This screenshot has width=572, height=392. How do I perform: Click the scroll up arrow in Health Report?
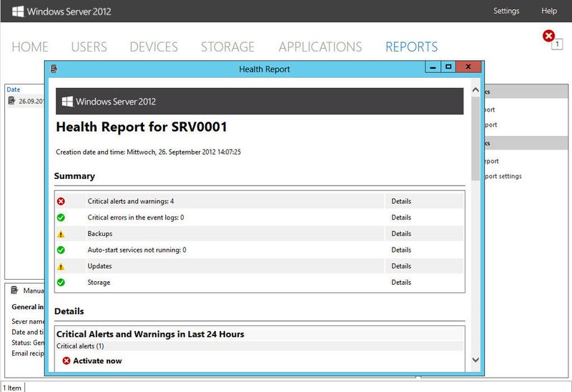click(x=475, y=91)
